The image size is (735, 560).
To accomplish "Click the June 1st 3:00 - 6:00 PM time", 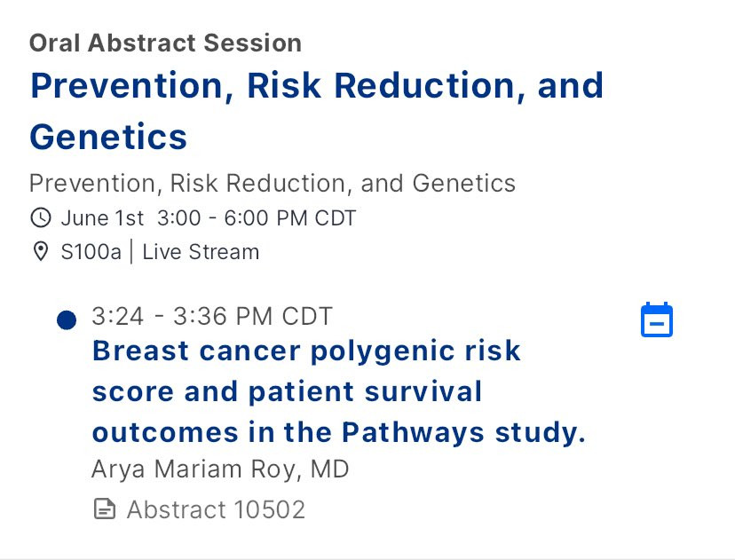I will tap(209, 218).
